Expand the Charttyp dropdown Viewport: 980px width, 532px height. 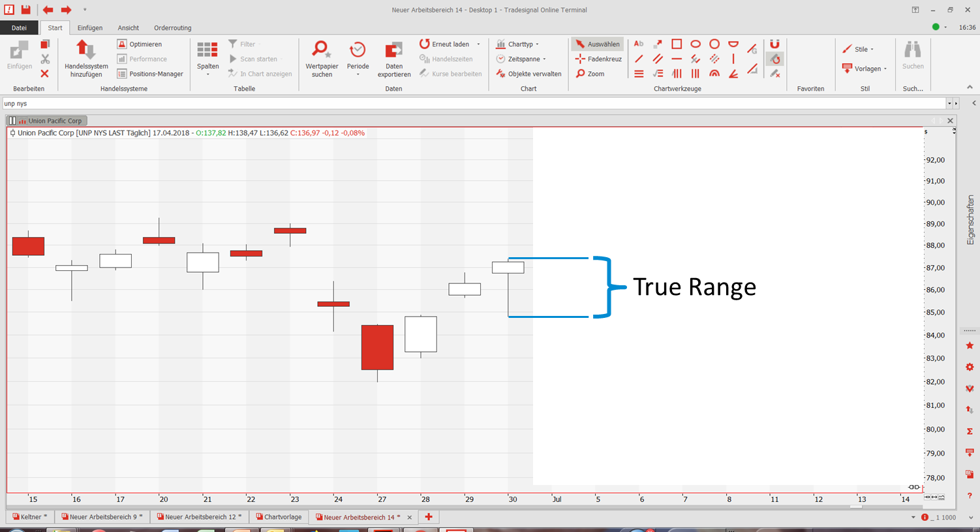click(x=519, y=44)
